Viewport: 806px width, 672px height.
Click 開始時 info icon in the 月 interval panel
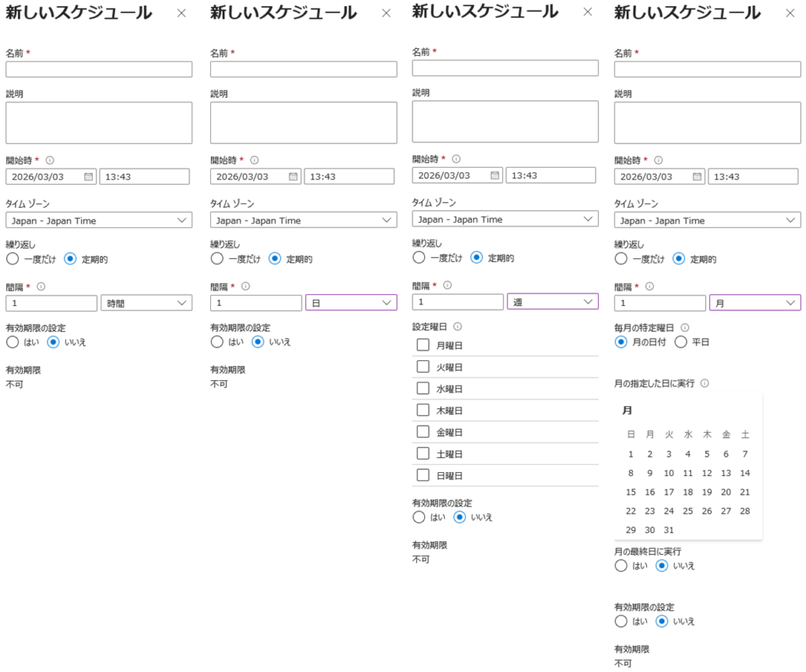(x=658, y=160)
